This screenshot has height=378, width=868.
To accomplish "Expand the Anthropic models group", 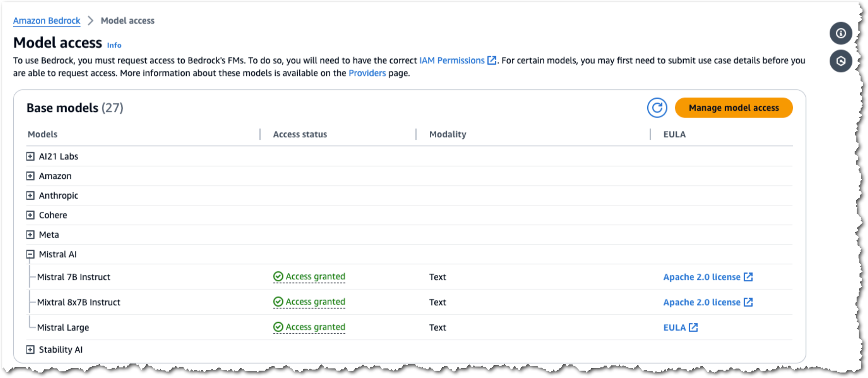I will pos(30,195).
